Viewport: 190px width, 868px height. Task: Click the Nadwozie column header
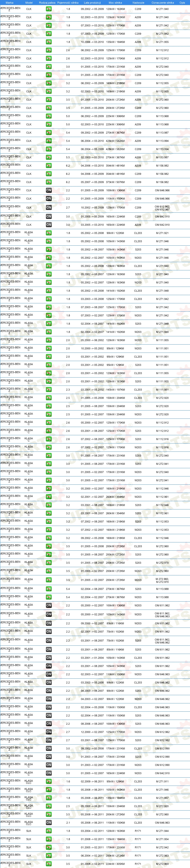138,2
